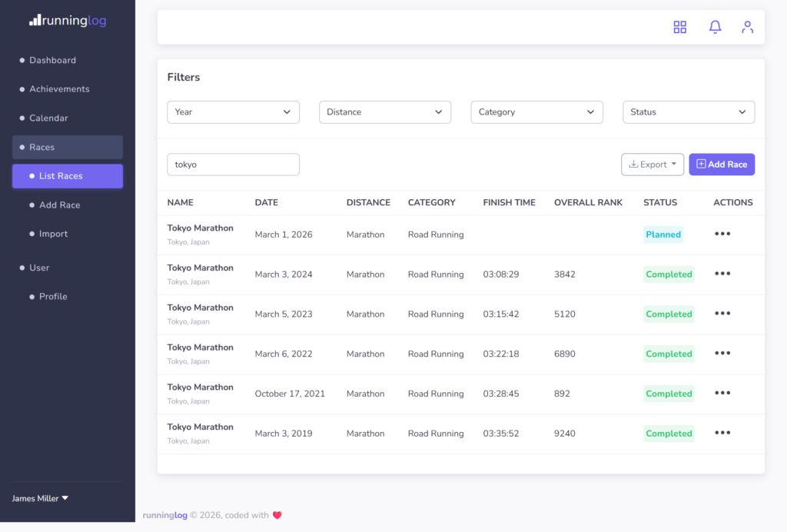The width and height of the screenshot is (787, 532).
Task: Expand the James Miller user menu
Action: click(x=40, y=498)
